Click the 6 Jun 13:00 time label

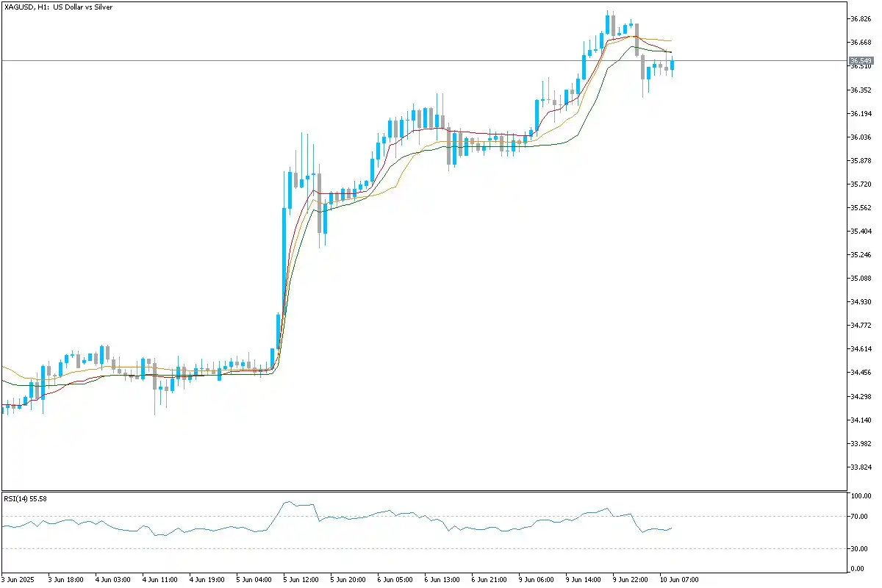(442, 580)
